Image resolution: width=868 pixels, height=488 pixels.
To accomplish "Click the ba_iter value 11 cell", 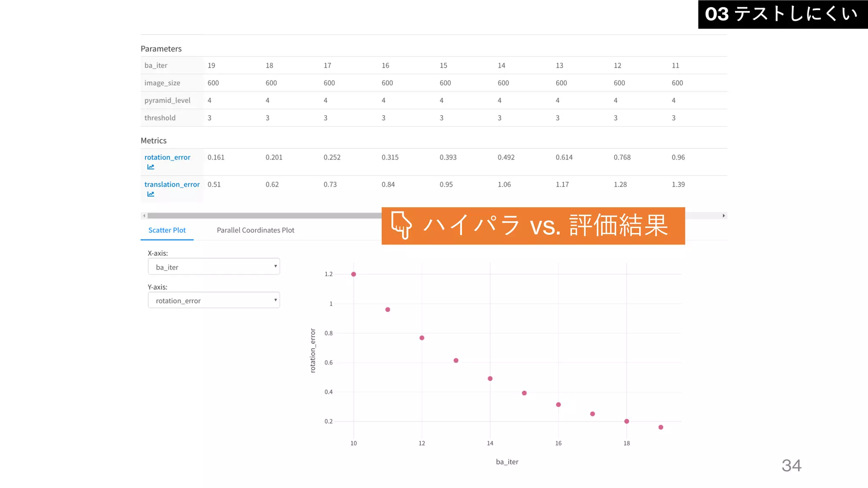I will coord(676,65).
